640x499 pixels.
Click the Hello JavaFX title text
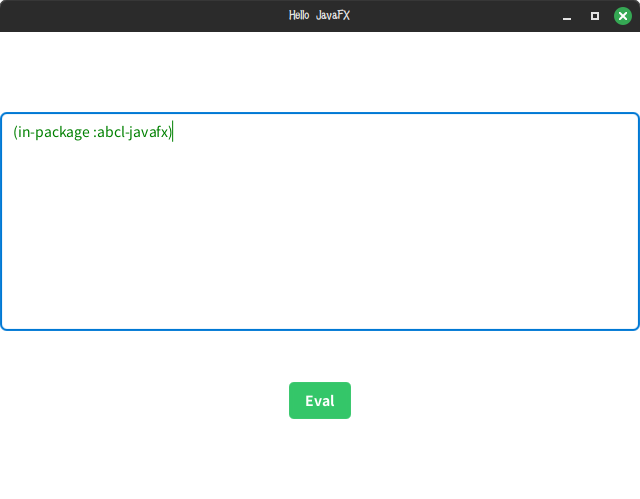pos(319,16)
